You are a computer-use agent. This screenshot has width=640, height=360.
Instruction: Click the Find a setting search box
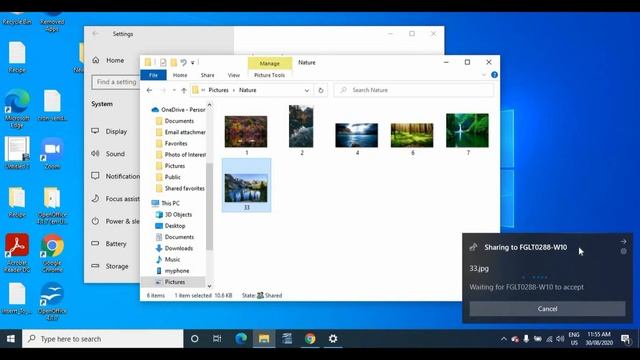(x=116, y=82)
